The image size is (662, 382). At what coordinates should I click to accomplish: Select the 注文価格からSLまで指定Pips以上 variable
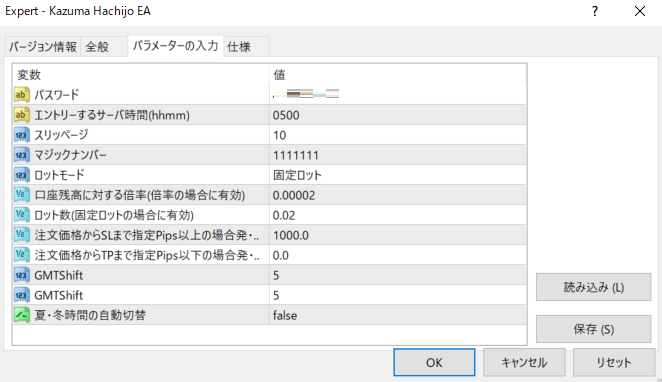coord(147,235)
